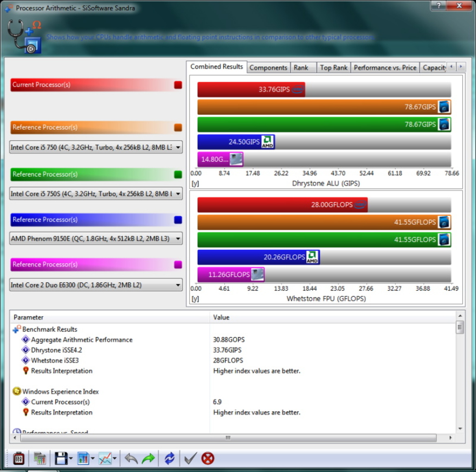This screenshot has height=472, width=476.
Task: Click the Current Processor(s) red legend bar
Action: click(x=96, y=85)
